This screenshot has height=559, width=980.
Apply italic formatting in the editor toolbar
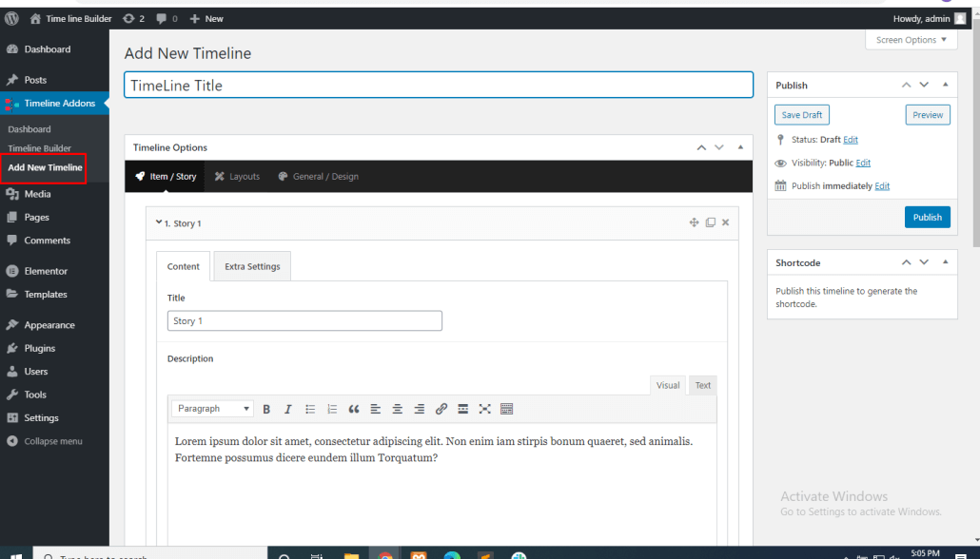[288, 409]
